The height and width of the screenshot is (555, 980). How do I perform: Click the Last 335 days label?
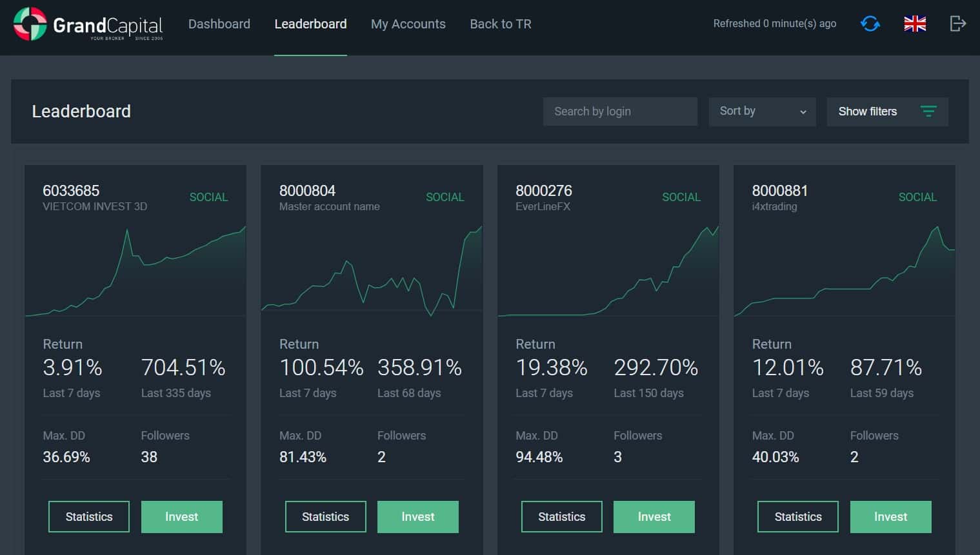pyautogui.click(x=176, y=393)
